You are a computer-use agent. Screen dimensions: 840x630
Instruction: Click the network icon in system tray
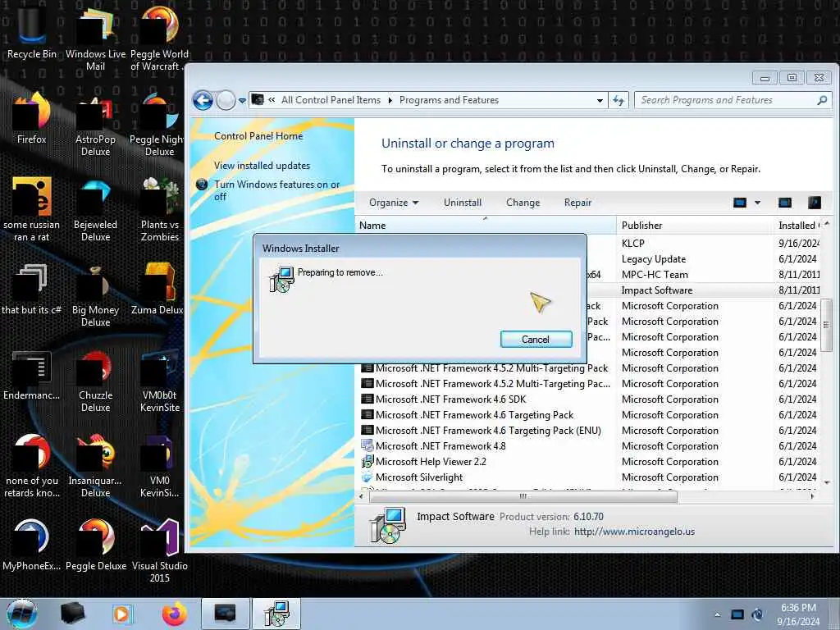click(x=737, y=614)
